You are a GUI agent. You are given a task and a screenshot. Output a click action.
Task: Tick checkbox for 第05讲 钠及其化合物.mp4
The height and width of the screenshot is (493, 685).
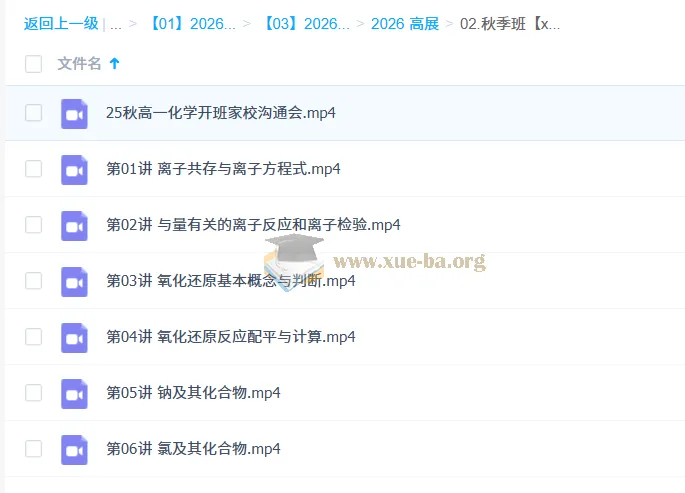(x=34, y=393)
